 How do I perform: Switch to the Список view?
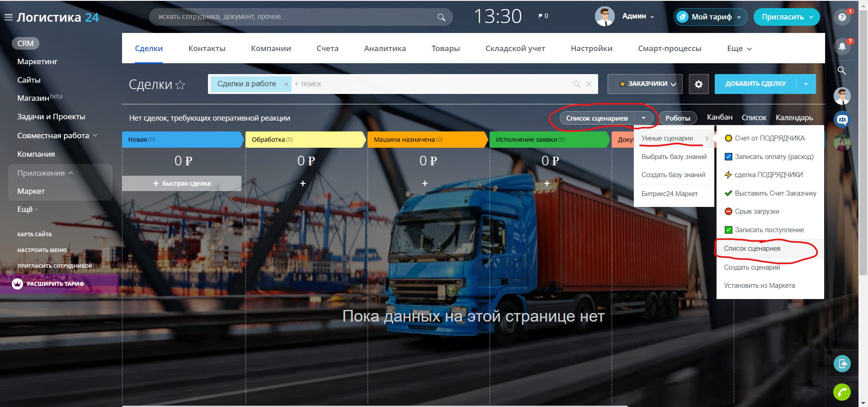(x=754, y=118)
